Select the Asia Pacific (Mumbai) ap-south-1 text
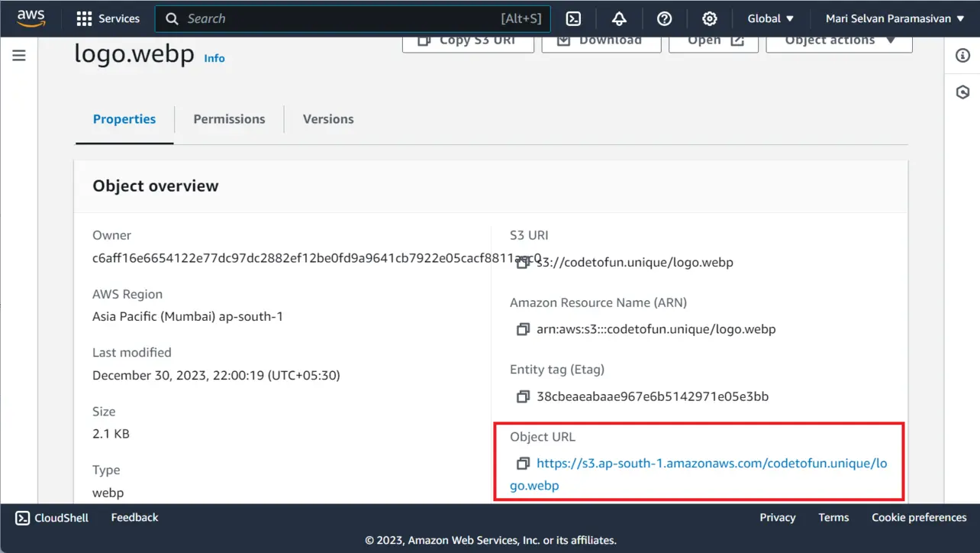 point(188,316)
